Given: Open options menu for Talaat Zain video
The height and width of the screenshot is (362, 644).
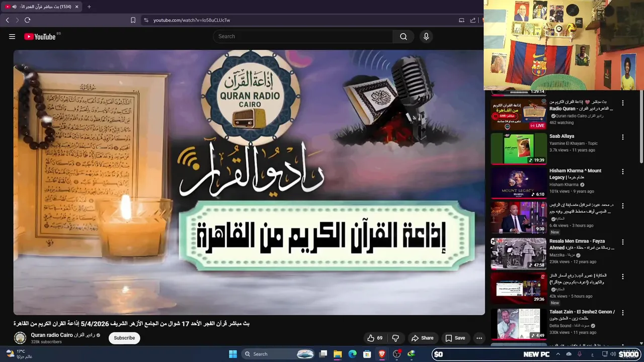Looking at the screenshot, I should coord(623,313).
